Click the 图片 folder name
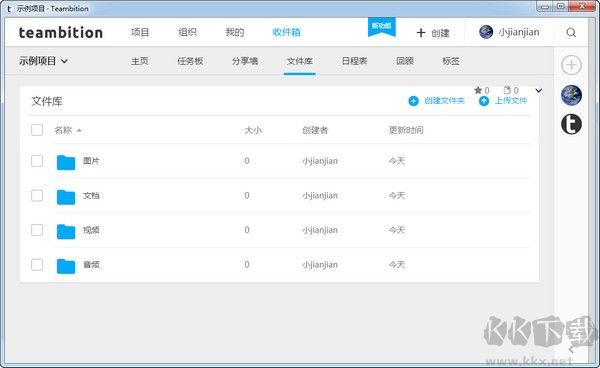The height and width of the screenshot is (368, 600). [x=91, y=161]
